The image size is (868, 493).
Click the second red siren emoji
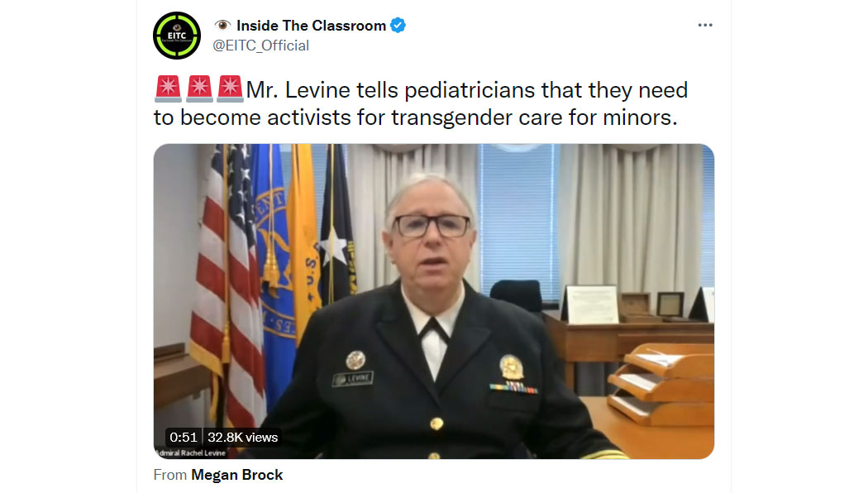199,89
